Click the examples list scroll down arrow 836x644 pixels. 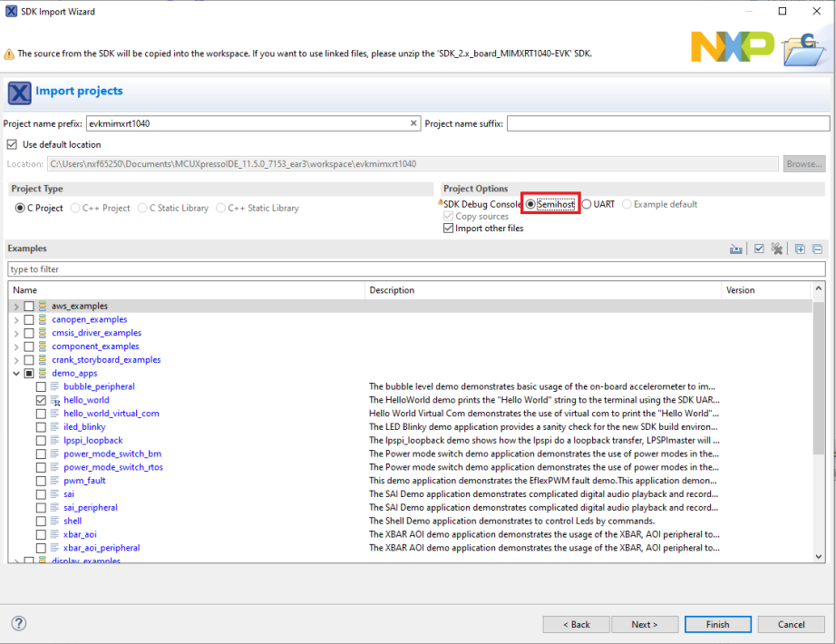point(819,556)
